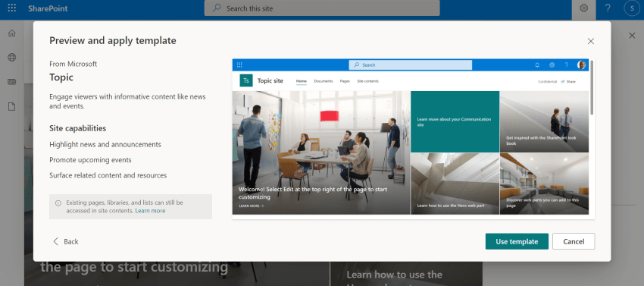Click the preview user profile photo
The image size is (644, 286).
tap(581, 65)
